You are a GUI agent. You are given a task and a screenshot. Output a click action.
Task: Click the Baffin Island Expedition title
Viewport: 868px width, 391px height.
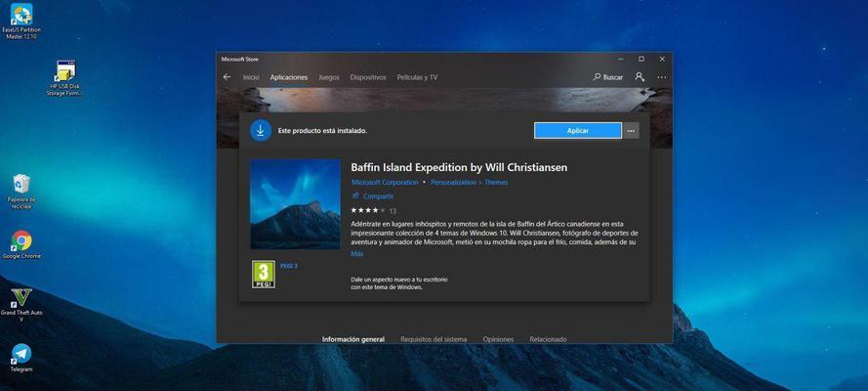[x=460, y=167]
